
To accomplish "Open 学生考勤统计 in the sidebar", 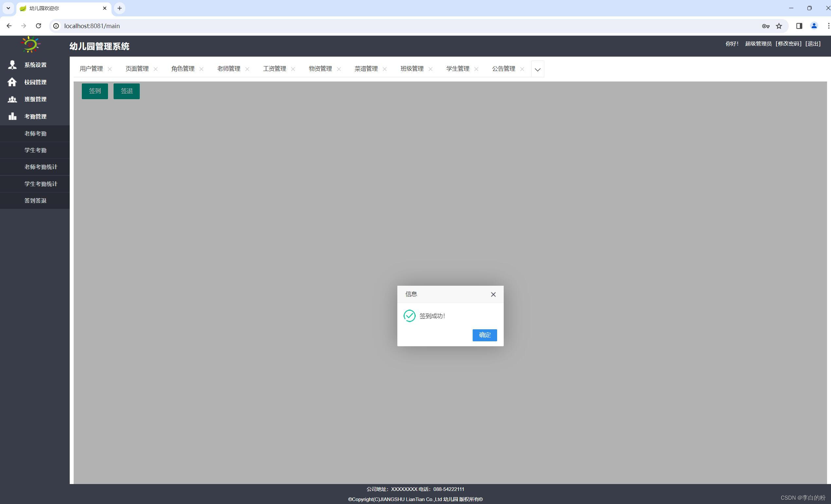I will click(x=35, y=184).
